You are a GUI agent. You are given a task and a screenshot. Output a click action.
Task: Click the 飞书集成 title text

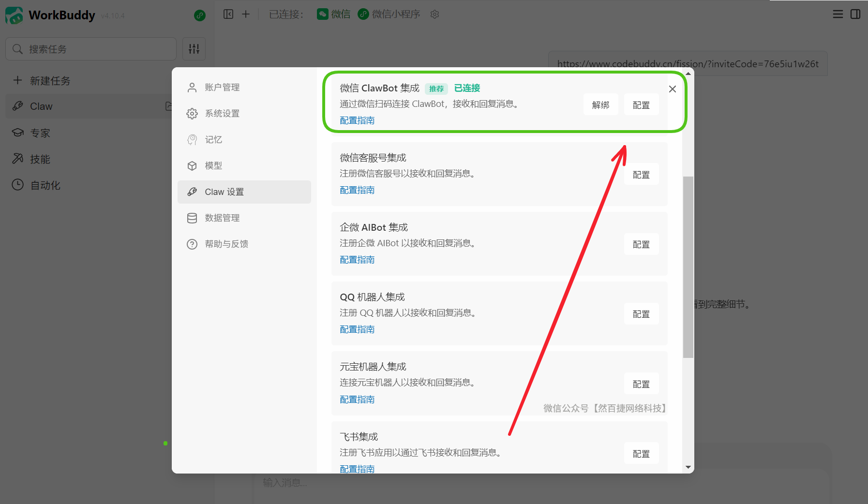[x=359, y=437]
